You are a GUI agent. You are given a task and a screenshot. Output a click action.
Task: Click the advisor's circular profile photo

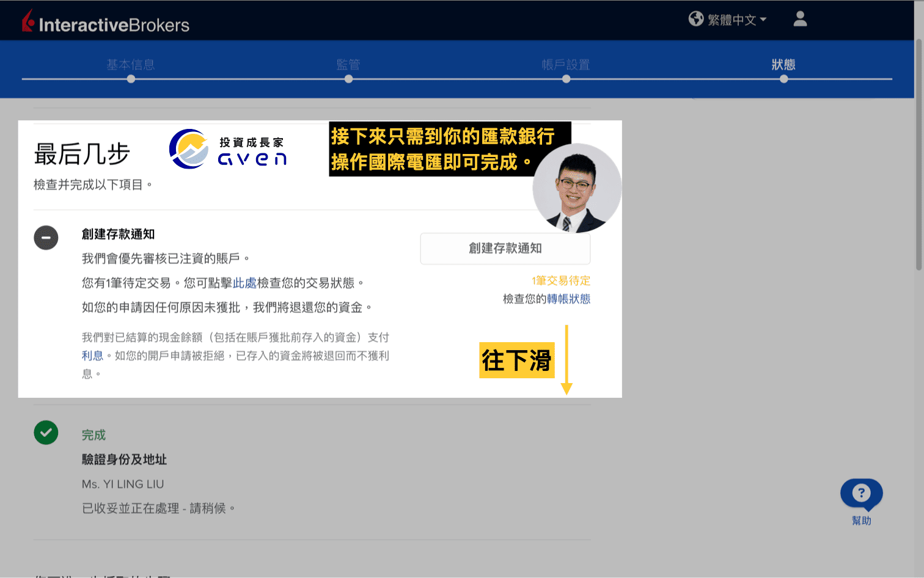576,188
